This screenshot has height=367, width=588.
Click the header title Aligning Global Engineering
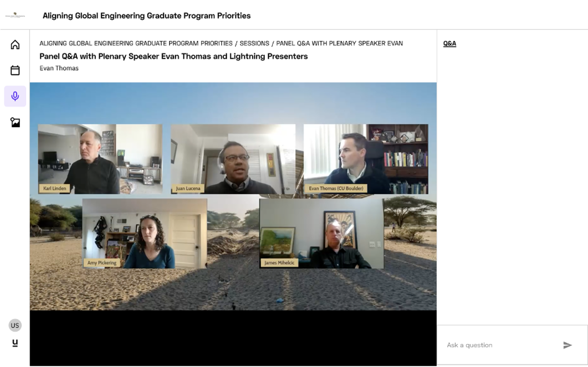point(146,16)
